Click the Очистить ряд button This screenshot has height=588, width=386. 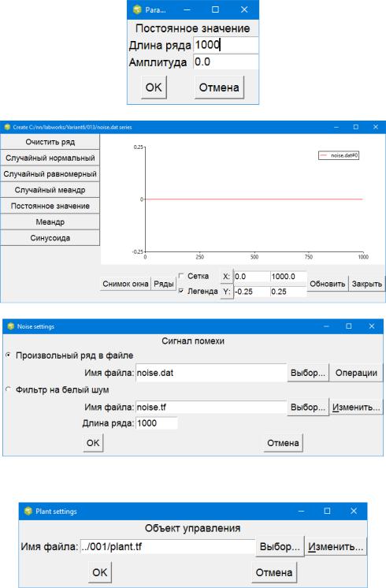coord(50,142)
